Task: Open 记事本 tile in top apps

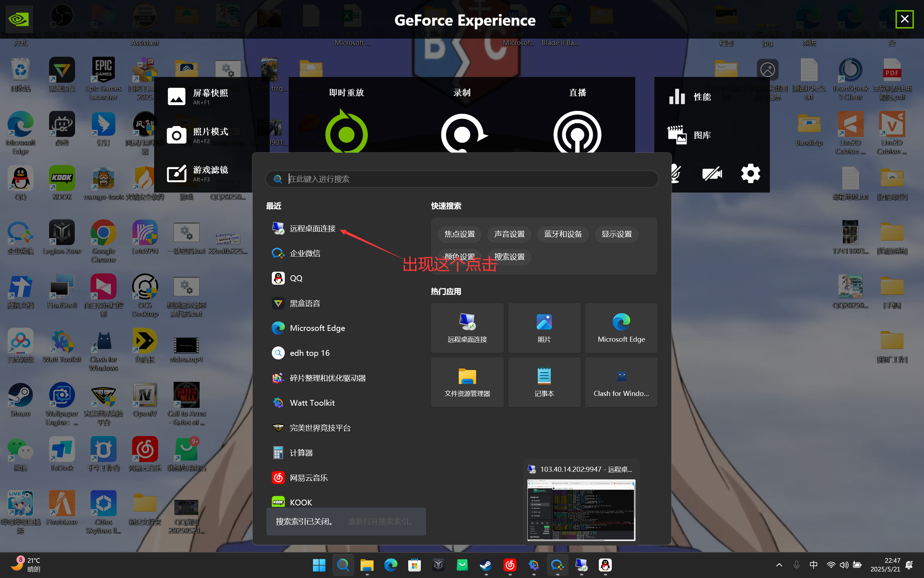Action: pyautogui.click(x=544, y=382)
